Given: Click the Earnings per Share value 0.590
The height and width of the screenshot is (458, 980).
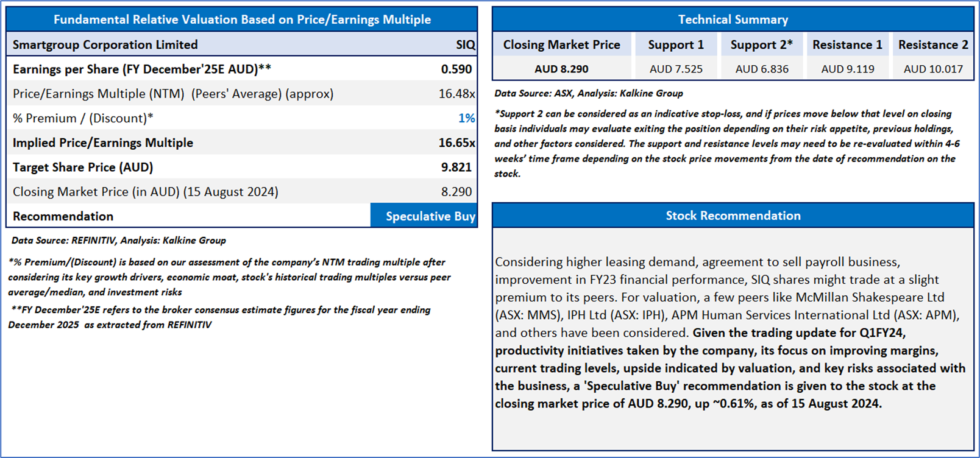Looking at the screenshot, I should tap(456, 69).
